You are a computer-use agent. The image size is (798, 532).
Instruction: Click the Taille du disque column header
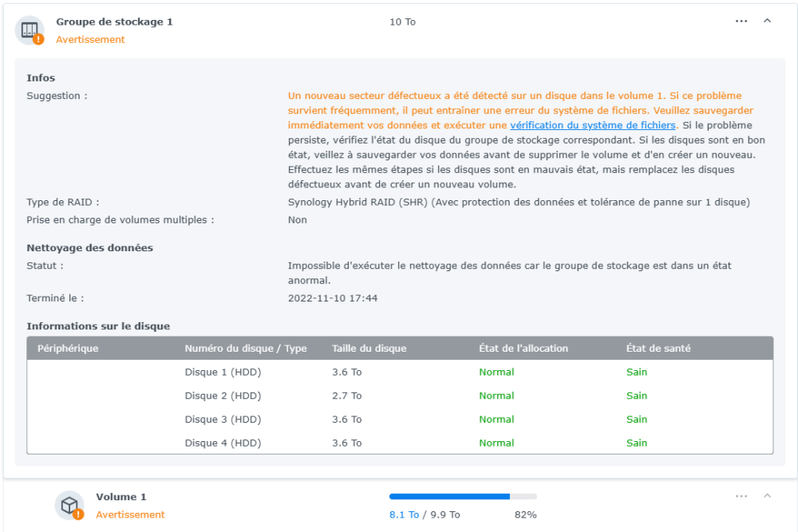coord(369,349)
